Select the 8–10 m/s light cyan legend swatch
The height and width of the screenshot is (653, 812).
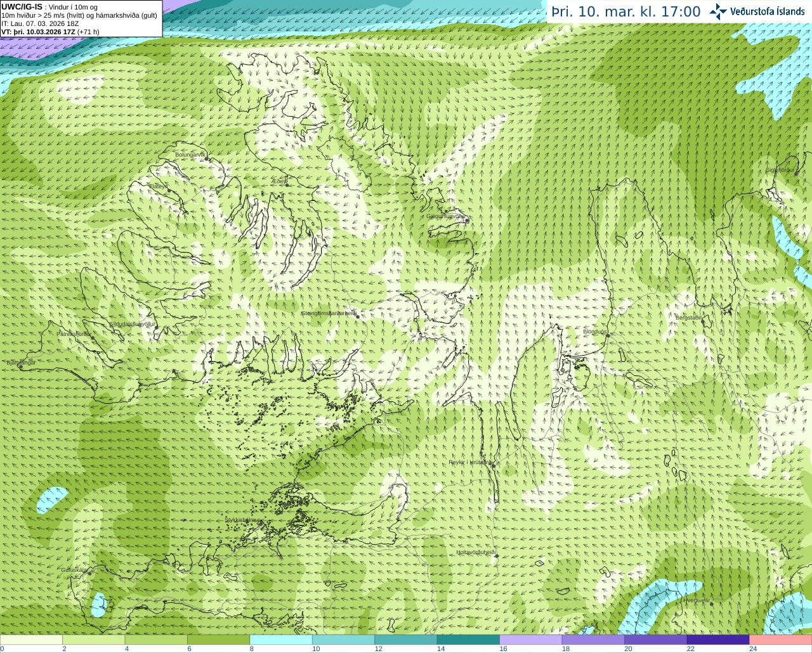281,640
